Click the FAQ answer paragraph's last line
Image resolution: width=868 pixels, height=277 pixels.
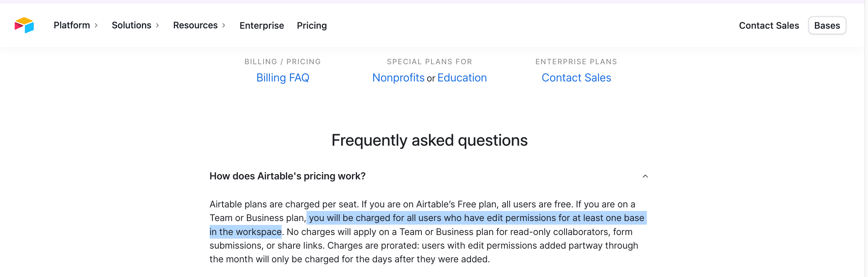point(349,259)
